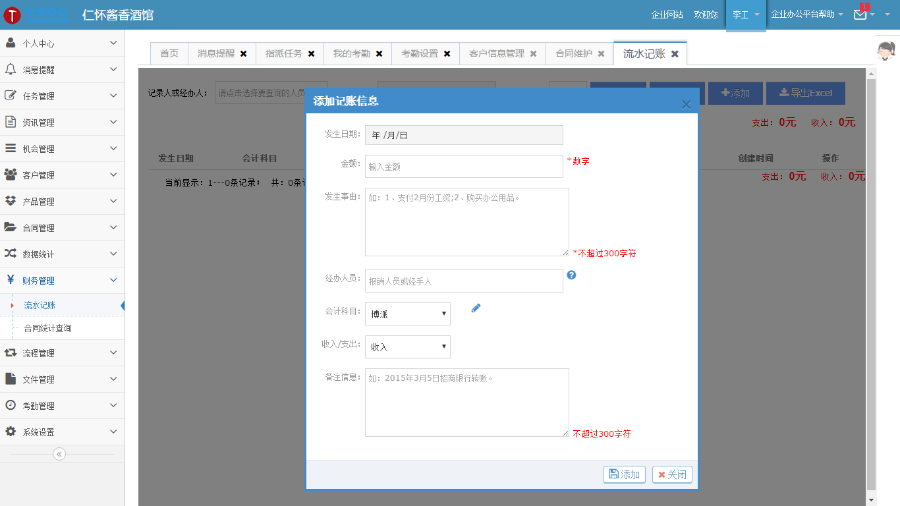Close the 流水记账 tab
Viewport: 900px width, 506px height.
coord(675,54)
